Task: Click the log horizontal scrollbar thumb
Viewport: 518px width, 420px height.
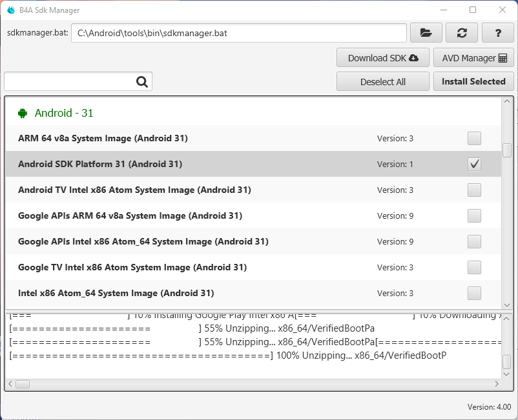Action: (23, 384)
